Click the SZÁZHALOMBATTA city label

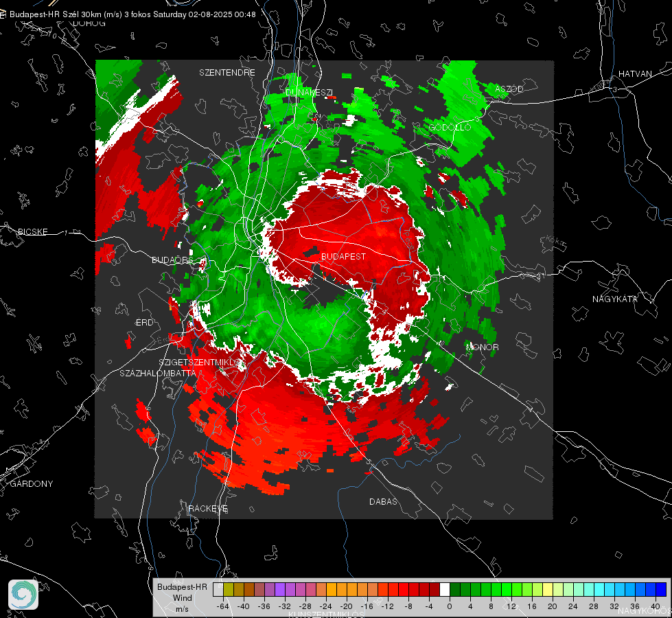point(158,373)
